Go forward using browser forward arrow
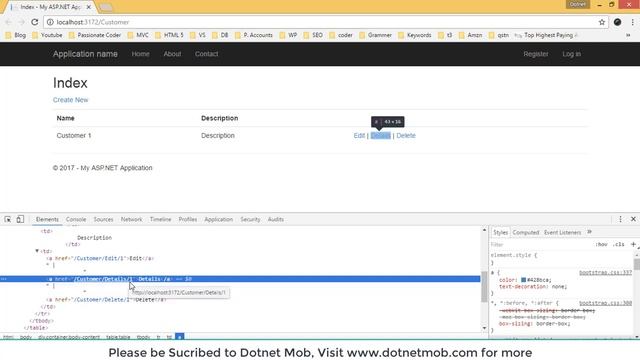 coord(21,22)
